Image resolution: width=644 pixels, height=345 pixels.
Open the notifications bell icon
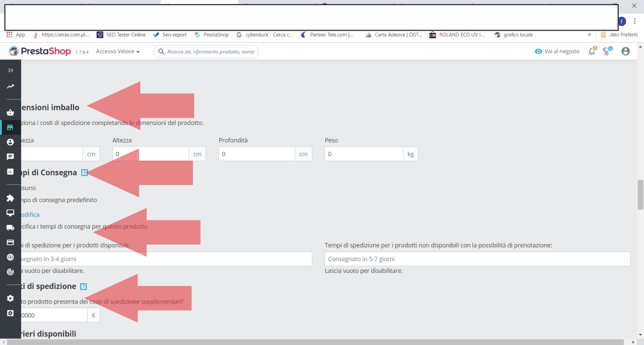592,51
